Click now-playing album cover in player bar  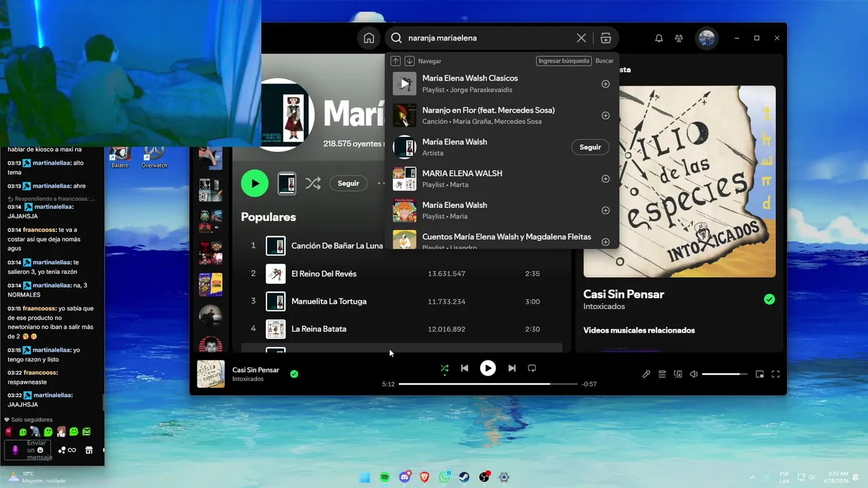[x=211, y=374]
